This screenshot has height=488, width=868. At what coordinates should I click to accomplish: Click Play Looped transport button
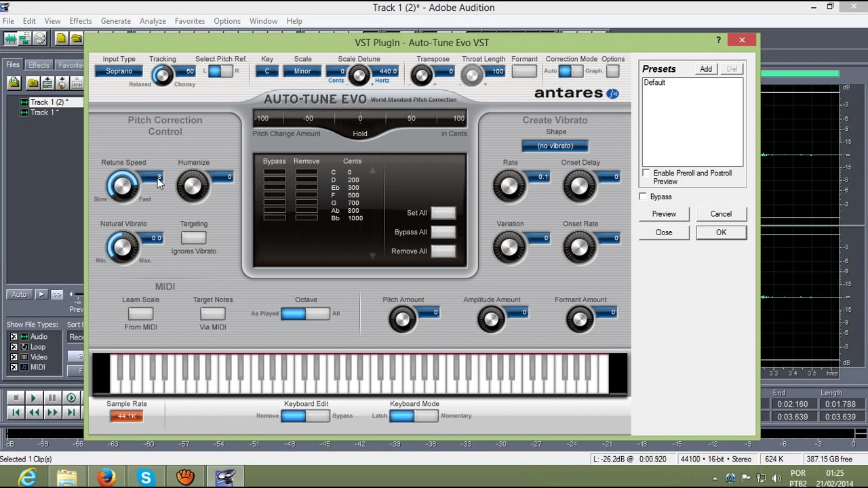point(71,398)
